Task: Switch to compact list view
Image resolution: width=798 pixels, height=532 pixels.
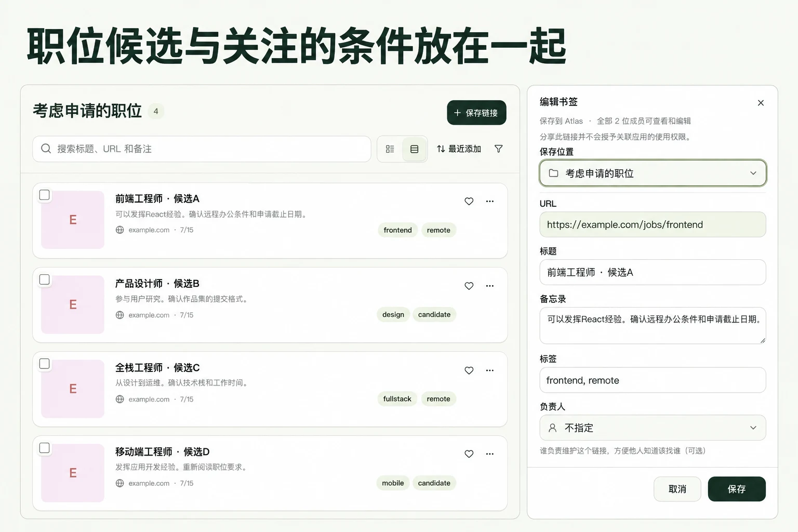Action: click(x=390, y=149)
